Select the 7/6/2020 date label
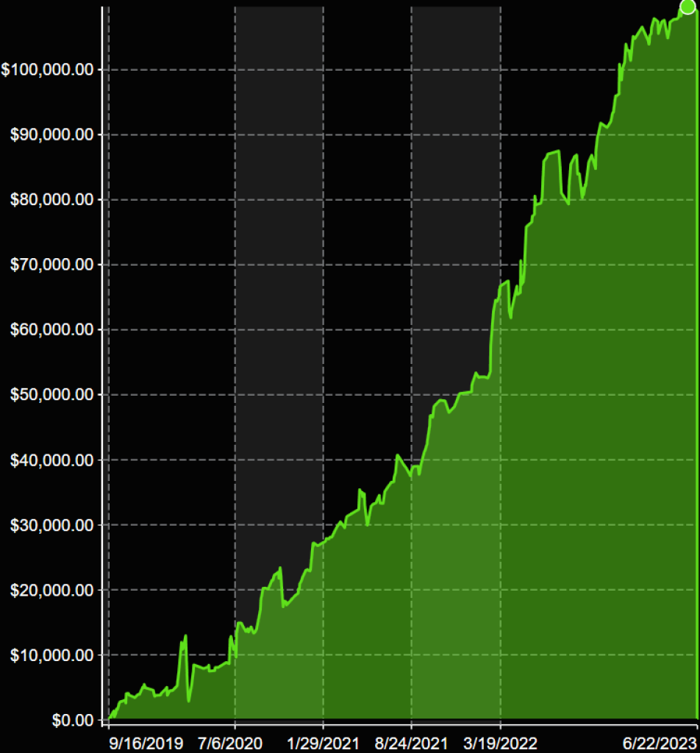Screen dimensions: 700x753 coord(231,743)
